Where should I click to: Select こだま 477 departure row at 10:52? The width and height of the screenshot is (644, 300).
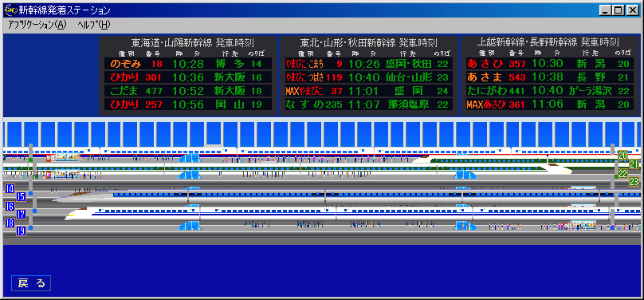point(188,91)
